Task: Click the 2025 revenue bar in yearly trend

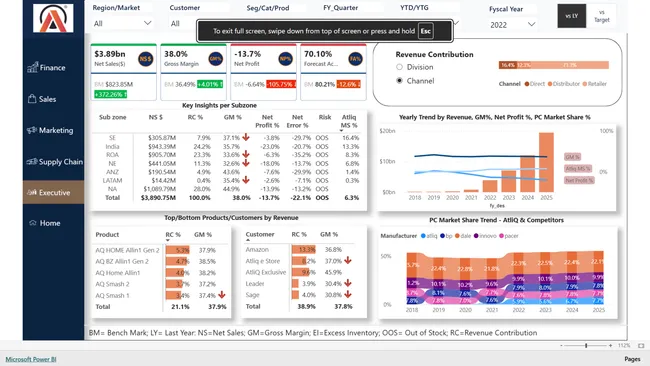Action: pos(546,162)
